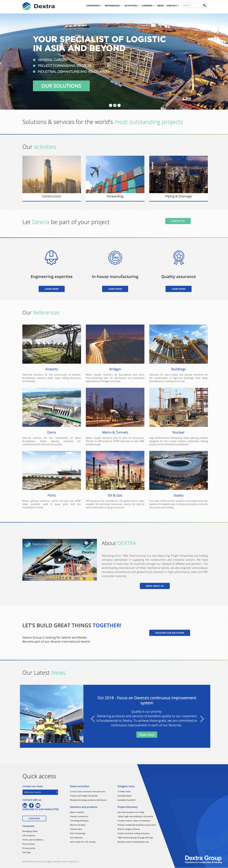
Task: Click More About Us button
Action: click(155, 586)
